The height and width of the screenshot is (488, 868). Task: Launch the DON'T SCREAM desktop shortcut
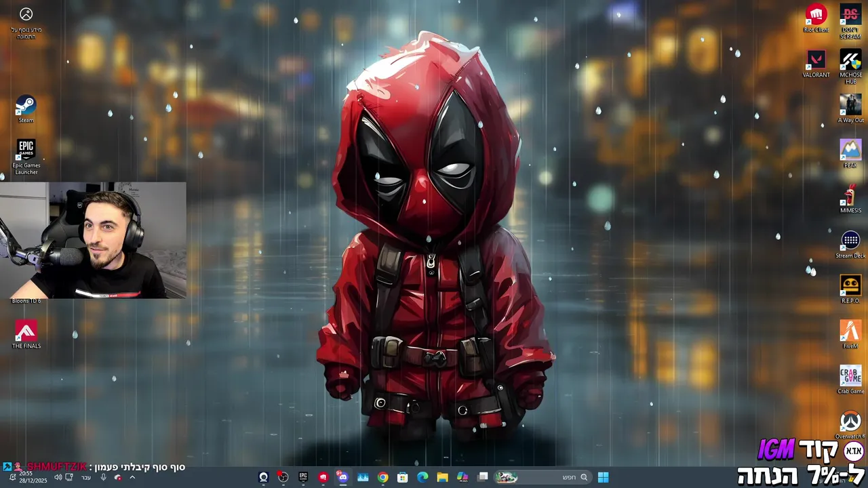pyautogui.click(x=850, y=21)
